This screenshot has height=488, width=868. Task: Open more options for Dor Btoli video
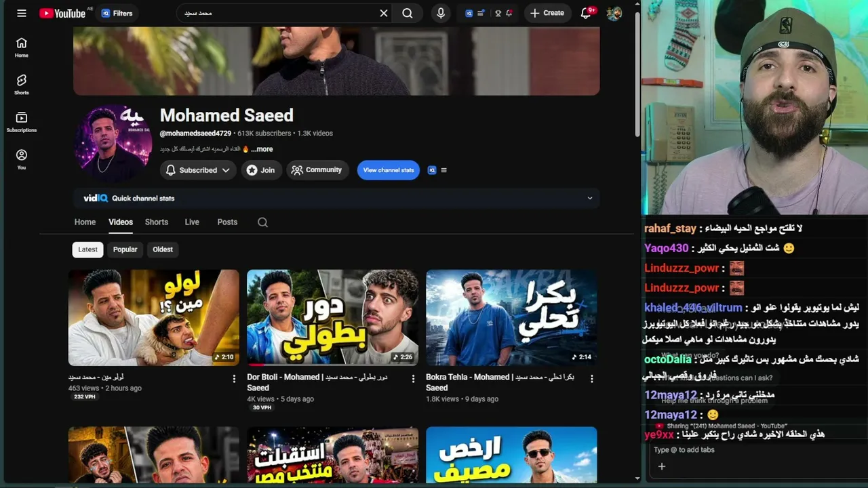413,379
